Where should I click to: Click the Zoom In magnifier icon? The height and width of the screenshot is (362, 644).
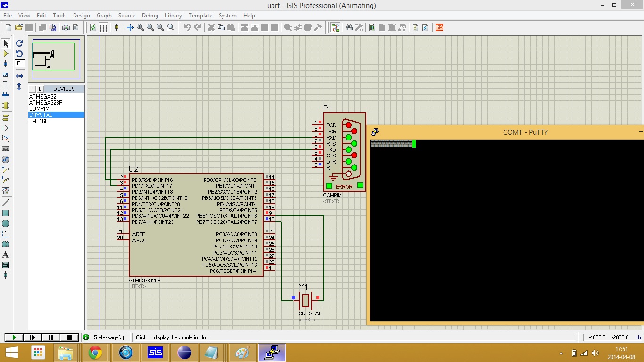[140, 27]
